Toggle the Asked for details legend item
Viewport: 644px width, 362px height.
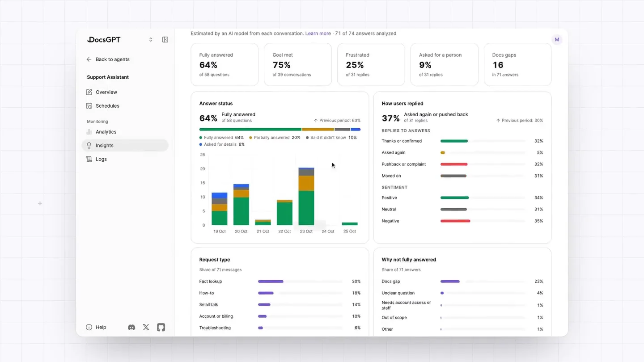pyautogui.click(x=222, y=144)
